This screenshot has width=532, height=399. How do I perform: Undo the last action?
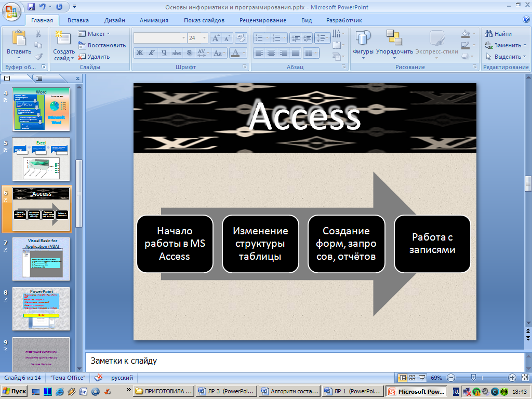pos(43,6)
